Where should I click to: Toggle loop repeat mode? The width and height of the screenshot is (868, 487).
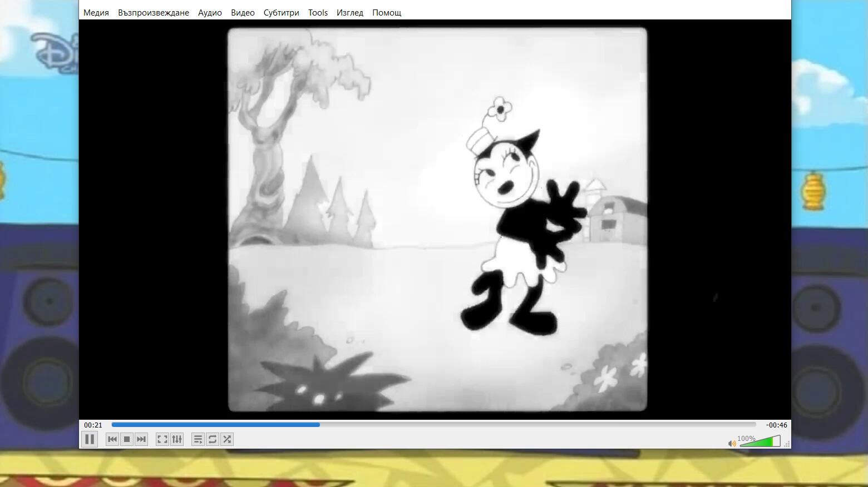tap(213, 439)
